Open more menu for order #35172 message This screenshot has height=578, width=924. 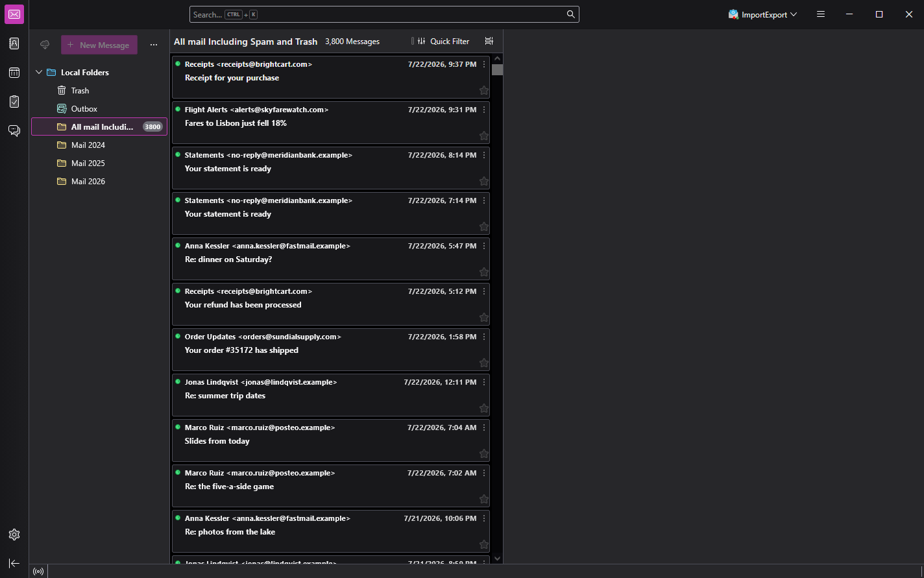[484, 337]
